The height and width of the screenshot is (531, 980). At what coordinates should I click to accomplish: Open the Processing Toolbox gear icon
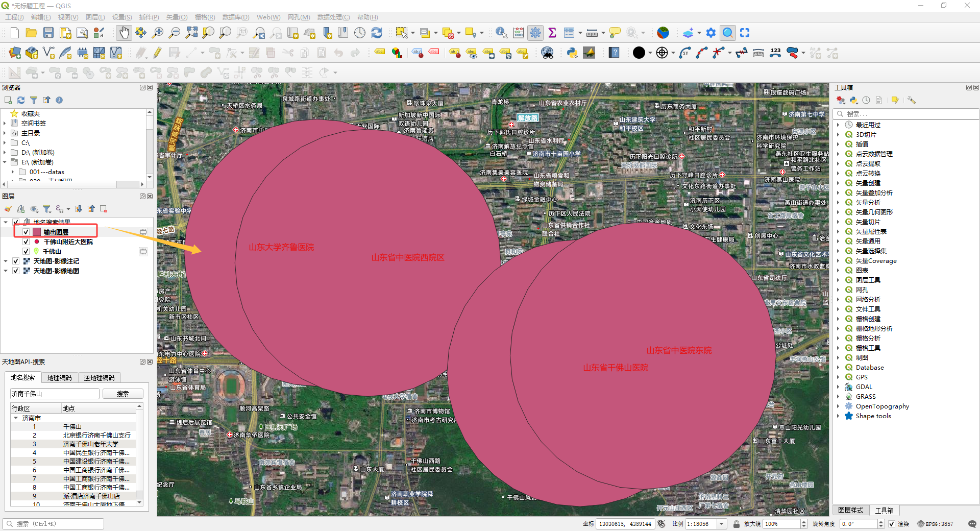[535, 33]
